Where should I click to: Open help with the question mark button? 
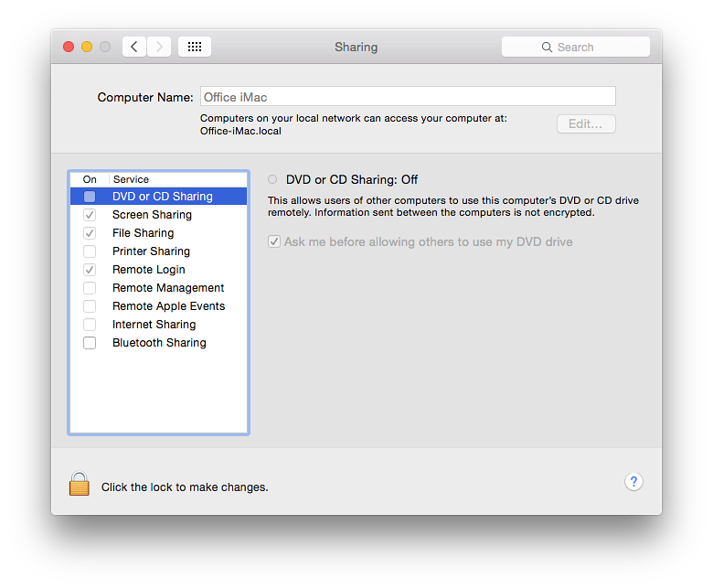(633, 482)
